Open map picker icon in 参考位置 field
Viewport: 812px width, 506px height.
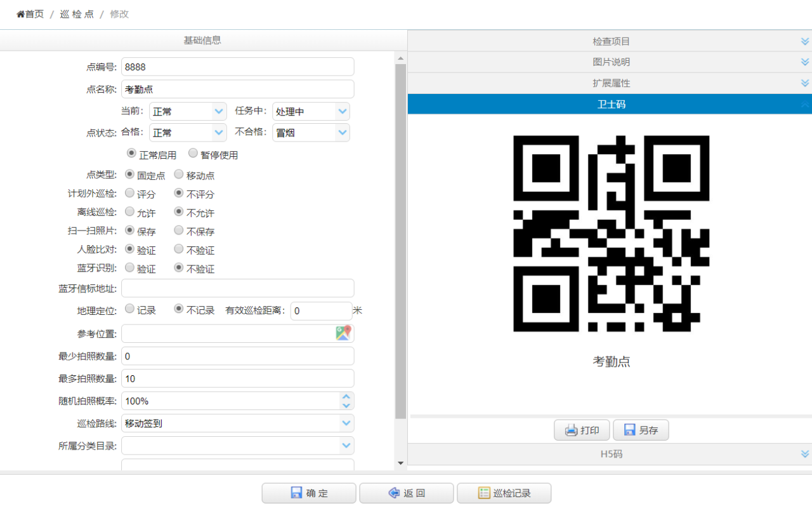click(x=343, y=333)
